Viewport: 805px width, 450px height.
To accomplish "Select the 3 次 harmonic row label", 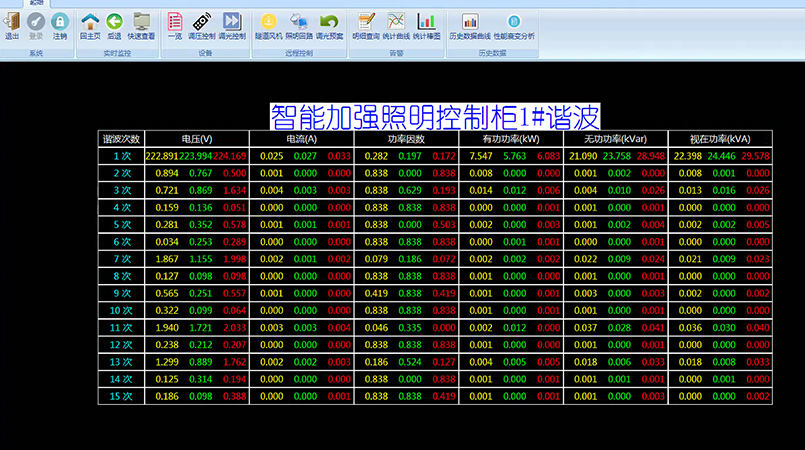I will click(122, 190).
